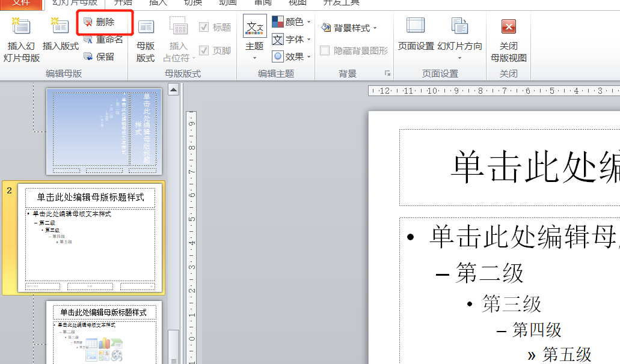Click the 删除 delete icon
Viewport: 620px width, 364px height.
click(88, 22)
